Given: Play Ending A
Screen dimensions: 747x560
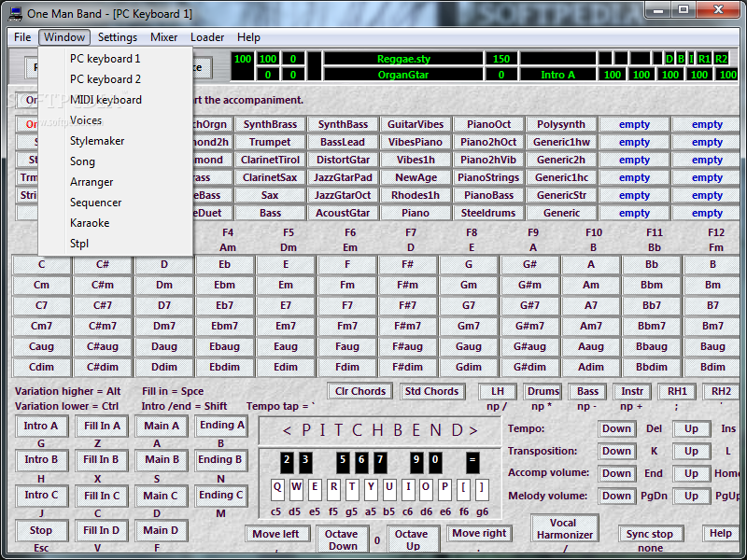Looking at the screenshot, I should 221,425.
